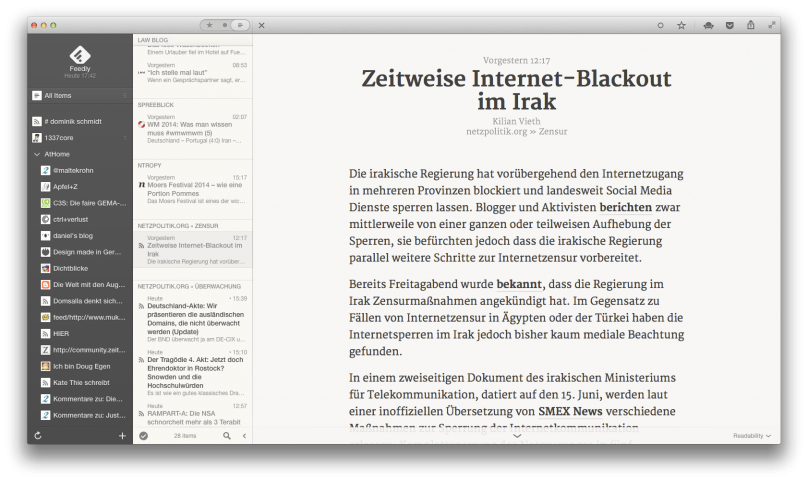This screenshot has width=808, height=482.
Task: Show unread items filter
Action: (x=225, y=24)
